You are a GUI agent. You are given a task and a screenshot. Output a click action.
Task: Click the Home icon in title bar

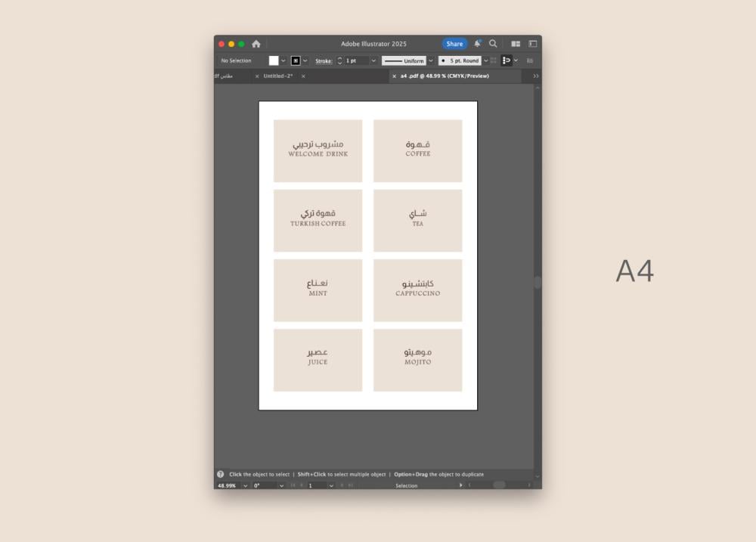256,44
